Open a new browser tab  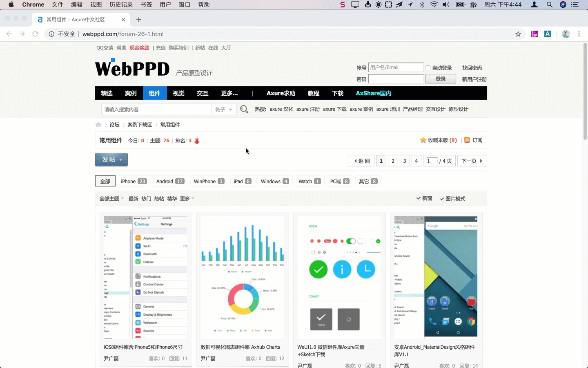[x=139, y=20]
